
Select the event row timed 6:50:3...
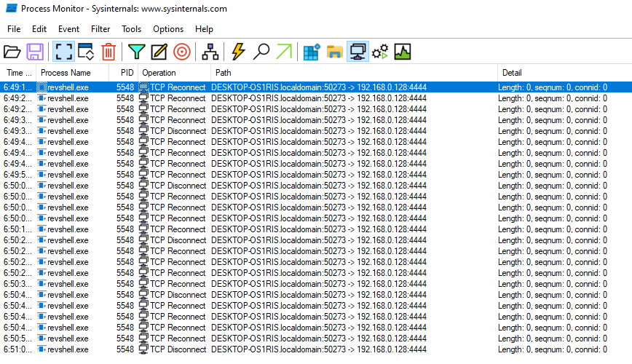(x=316, y=284)
